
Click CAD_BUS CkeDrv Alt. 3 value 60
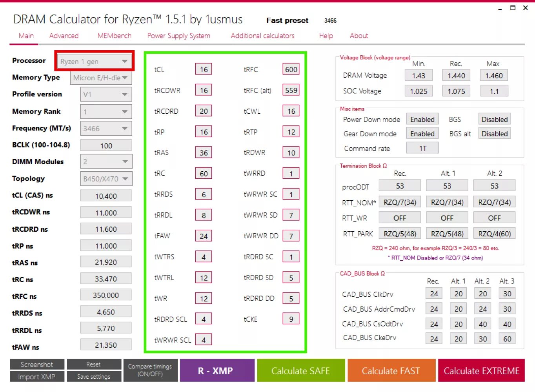(507, 339)
